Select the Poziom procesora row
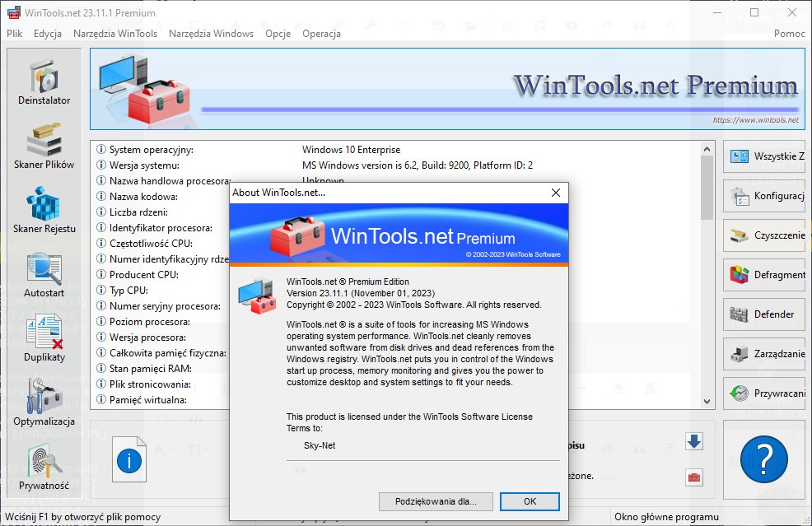 coord(150,322)
